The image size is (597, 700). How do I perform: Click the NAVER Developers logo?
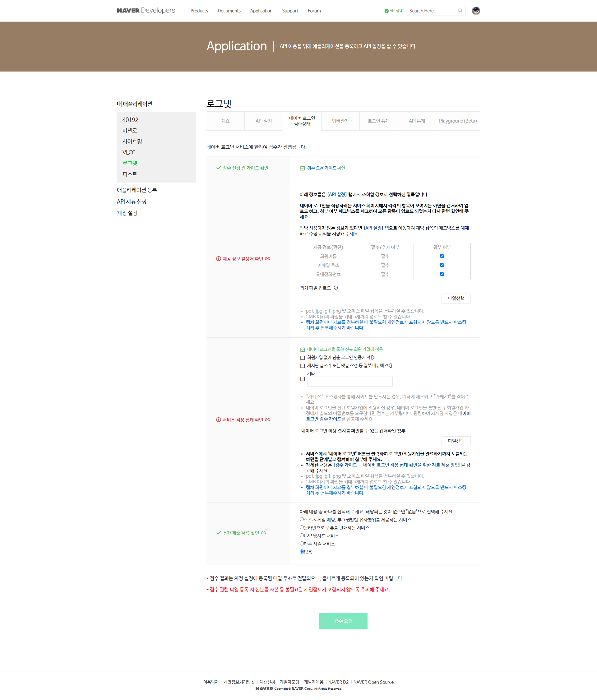[x=146, y=11]
